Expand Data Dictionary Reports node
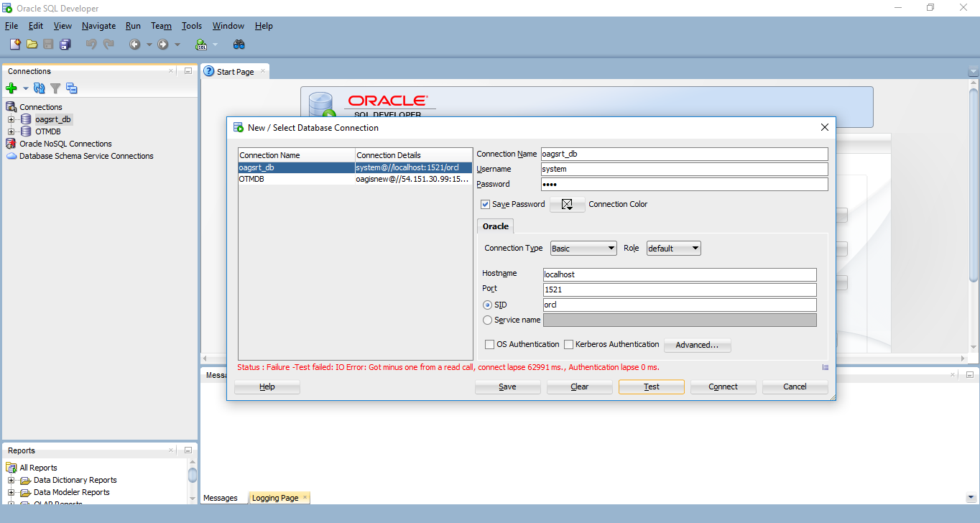This screenshot has height=523, width=980. coord(11,480)
